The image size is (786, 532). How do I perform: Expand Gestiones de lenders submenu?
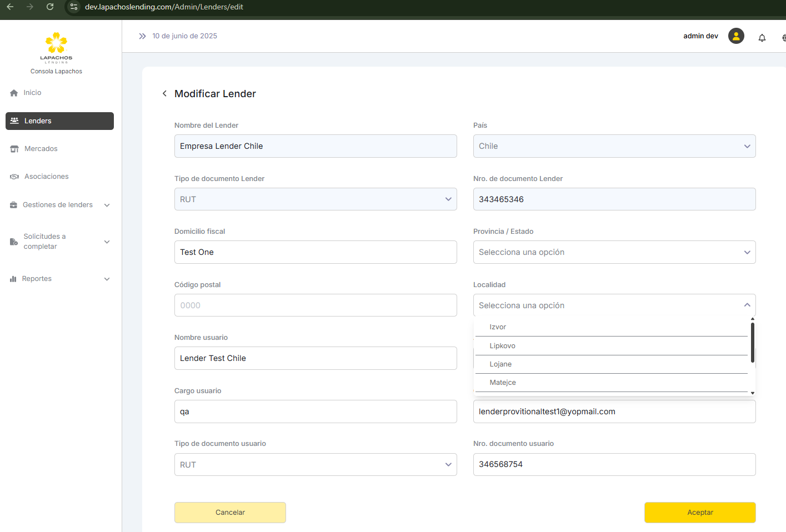click(107, 205)
